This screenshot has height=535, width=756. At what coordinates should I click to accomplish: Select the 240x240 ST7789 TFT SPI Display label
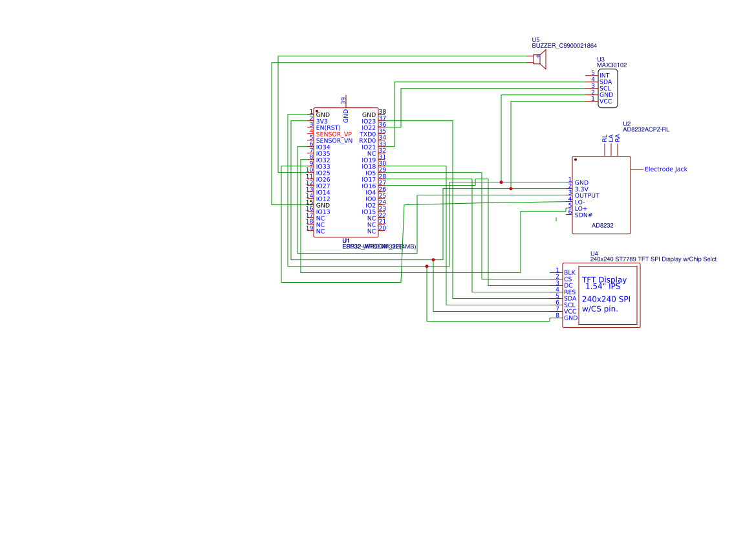(x=653, y=259)
